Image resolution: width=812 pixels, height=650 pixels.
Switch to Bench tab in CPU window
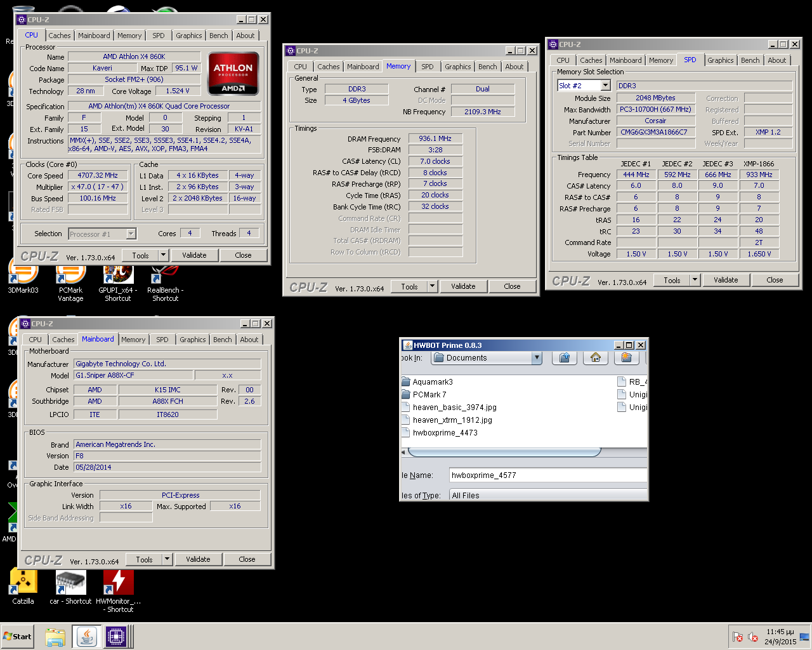(x=219, y=36)
